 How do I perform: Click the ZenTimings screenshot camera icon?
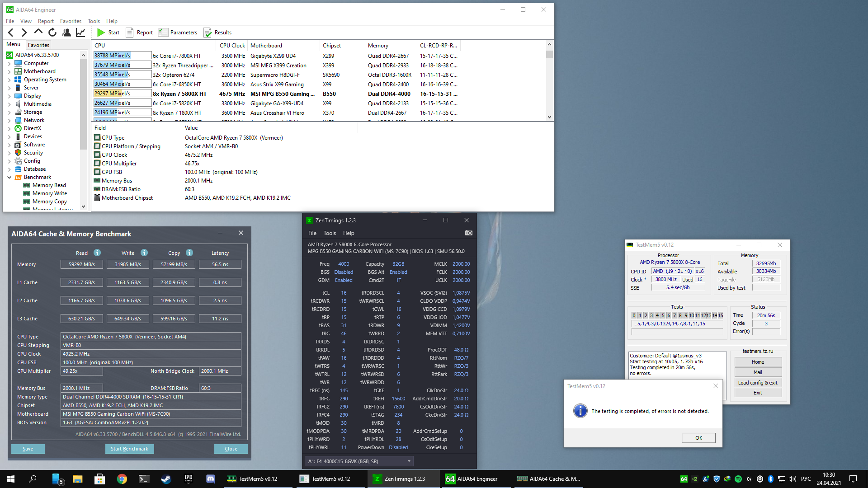(x=469, y=233)
